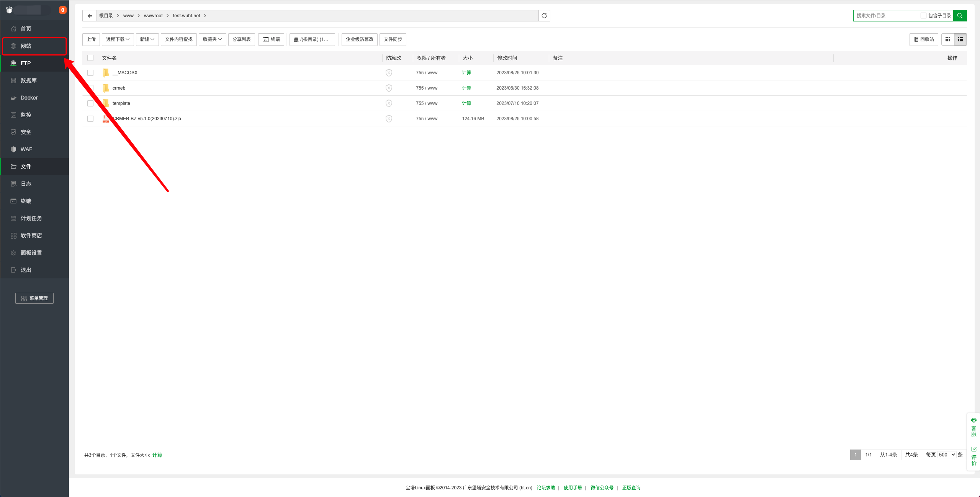Expand the 远程下载 dropdown
This screenshot has height=497, width=980.
click(x=118, y=39)
